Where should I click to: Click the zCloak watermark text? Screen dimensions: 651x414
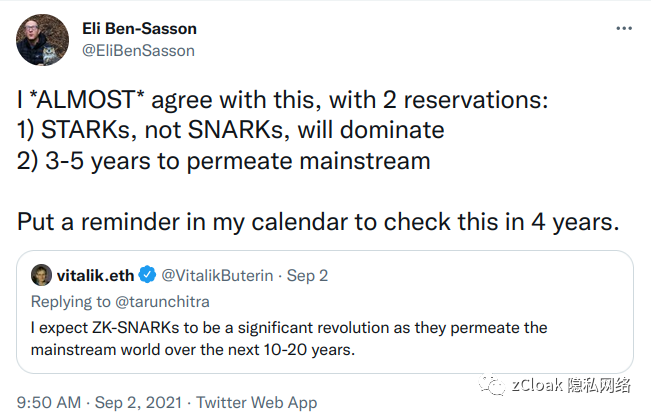click(571, 385)
